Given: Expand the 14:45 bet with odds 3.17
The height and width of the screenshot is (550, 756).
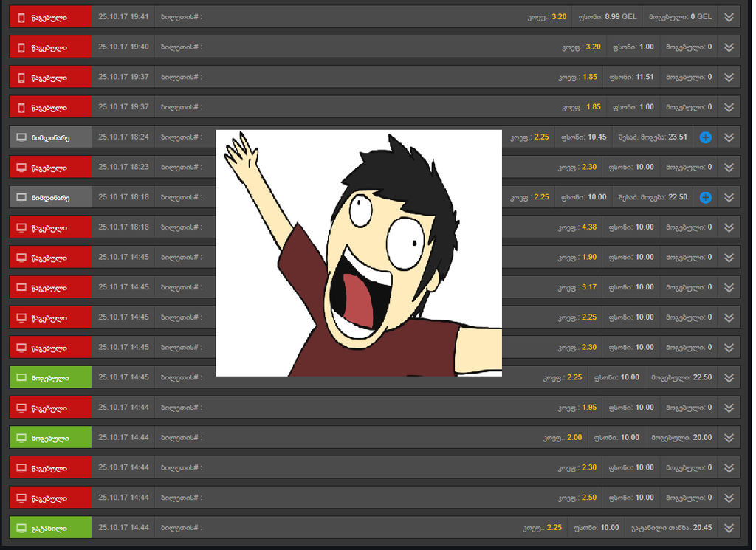Looking at the screenshot, I should 729,287.
